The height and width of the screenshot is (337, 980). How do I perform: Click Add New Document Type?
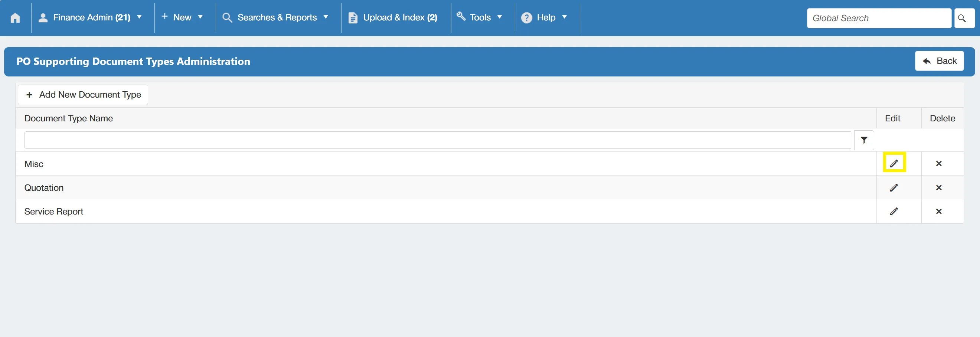pos(83,95)
